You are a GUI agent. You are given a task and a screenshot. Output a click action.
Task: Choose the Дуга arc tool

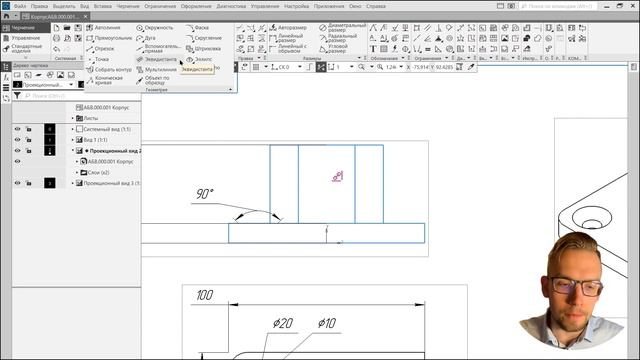(x=146, y=38)
